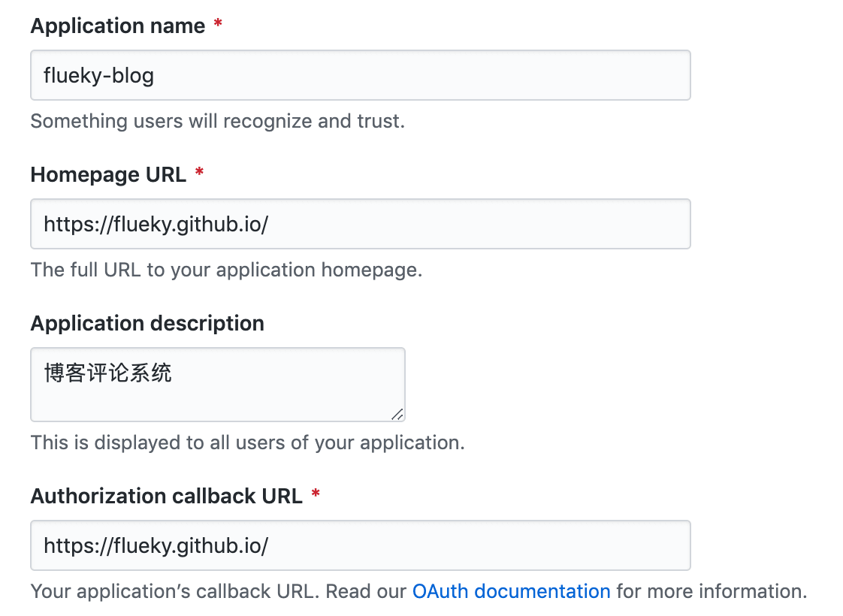This screenshot has width=843, height=616.
Task: Click "The full URL to your application" hint
Action: (226, 270)
